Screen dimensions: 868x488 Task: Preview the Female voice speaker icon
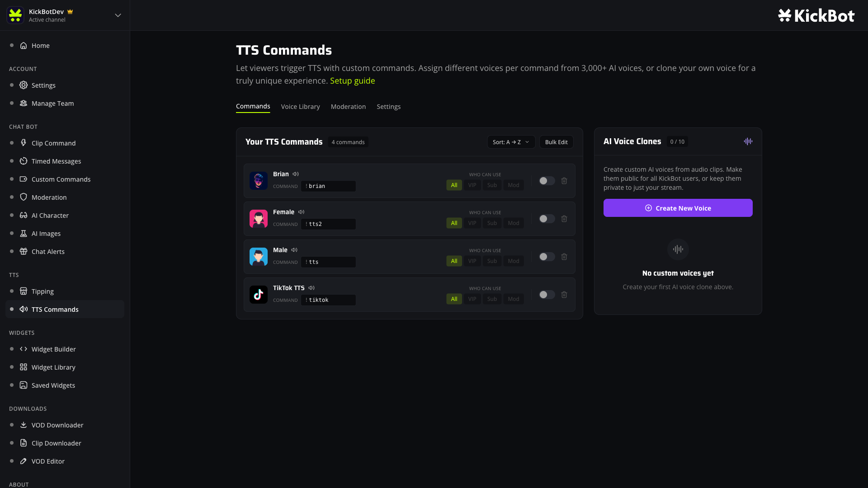tap(302, 212)
